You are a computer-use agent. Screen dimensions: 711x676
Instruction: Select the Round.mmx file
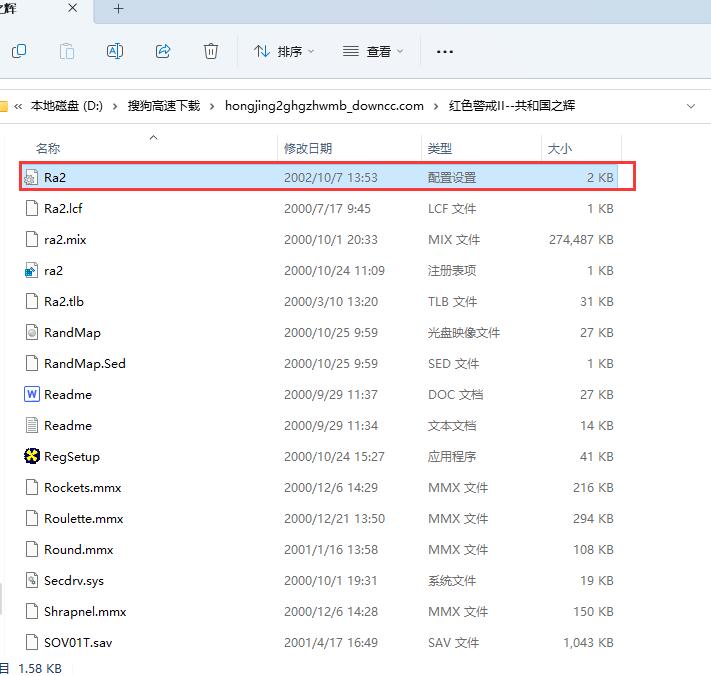pyautogui.click(x=321, y=549)
